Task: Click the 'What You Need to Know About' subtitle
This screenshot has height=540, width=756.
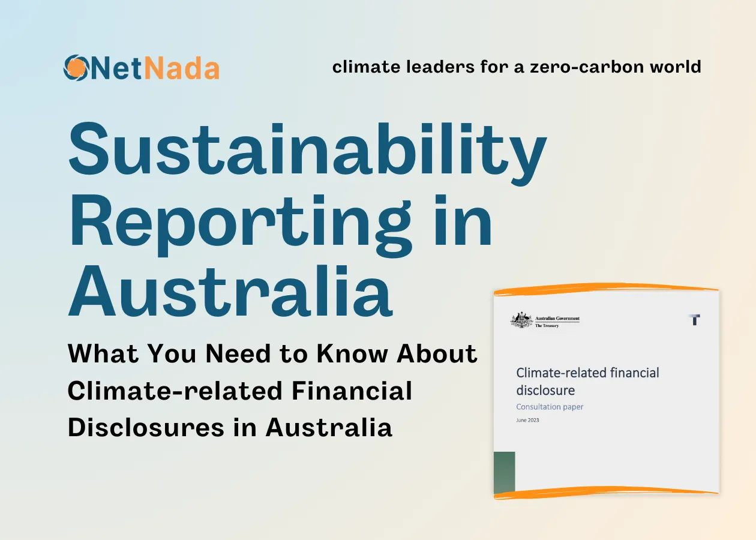Action: 273,353
